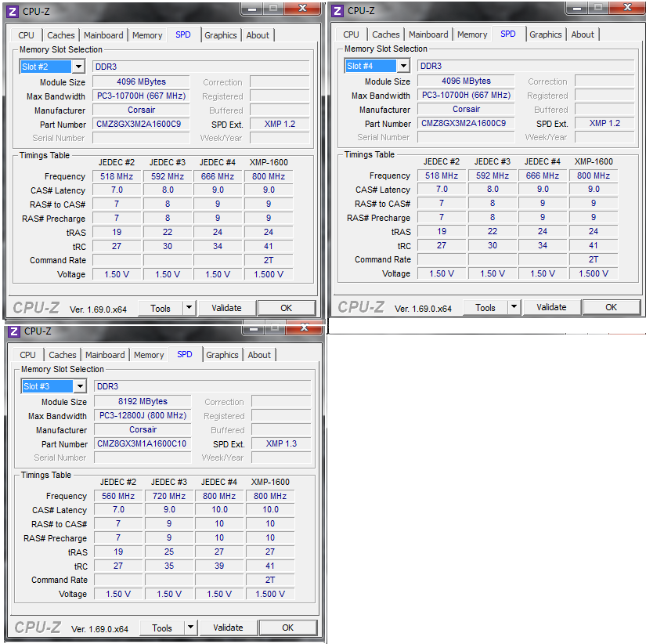Expand Slot #2 memory slot dropdown
Image resolution: width=646 pixels, height=644 pixels.
pyautogui.click(x=78, y=67)
